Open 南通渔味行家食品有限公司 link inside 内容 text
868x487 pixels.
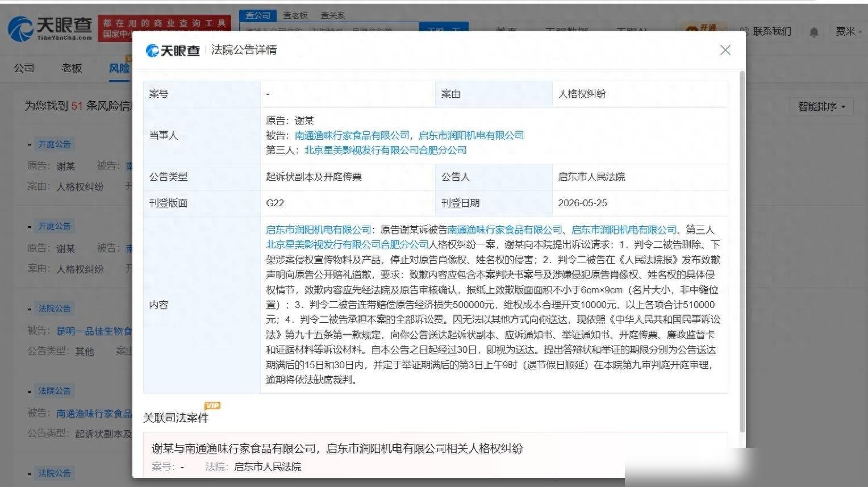click(505, 230)
